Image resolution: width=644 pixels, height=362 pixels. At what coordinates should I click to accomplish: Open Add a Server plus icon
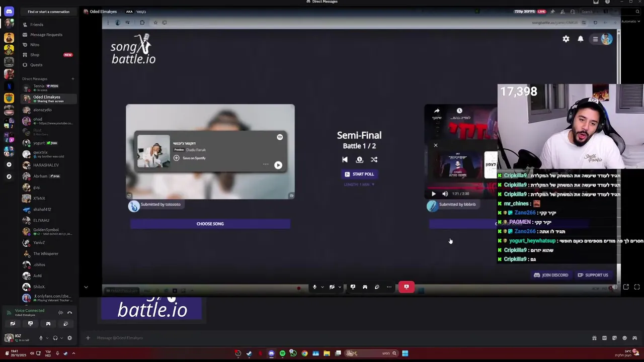point(9,164)
